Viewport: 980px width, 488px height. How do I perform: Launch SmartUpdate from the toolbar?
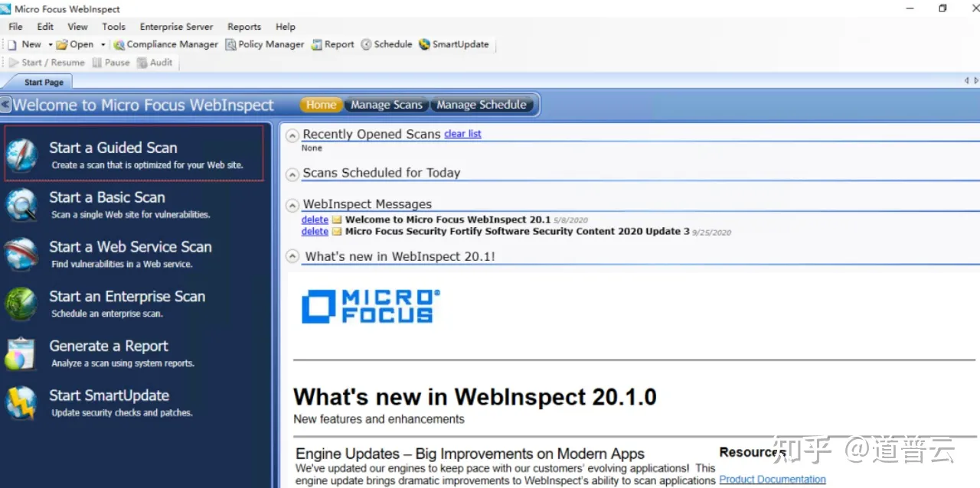point(454,44)
